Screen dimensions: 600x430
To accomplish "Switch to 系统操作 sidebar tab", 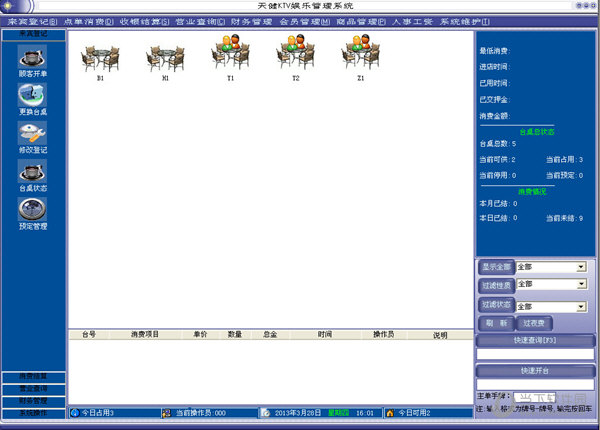I will click(x=33, y=414).
